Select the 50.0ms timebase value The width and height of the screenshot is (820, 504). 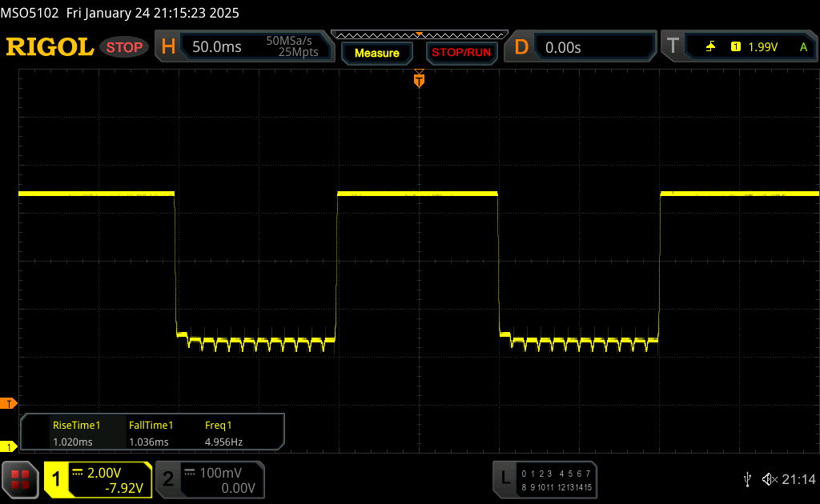tap(216, 47)
